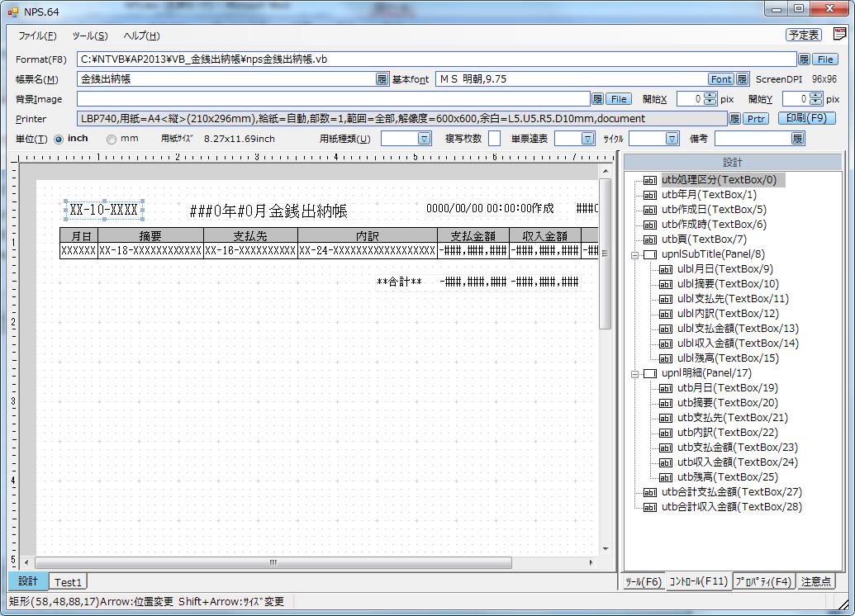
Task: Click the 履 icon in the 備考 field
Action: click(797, 139)
